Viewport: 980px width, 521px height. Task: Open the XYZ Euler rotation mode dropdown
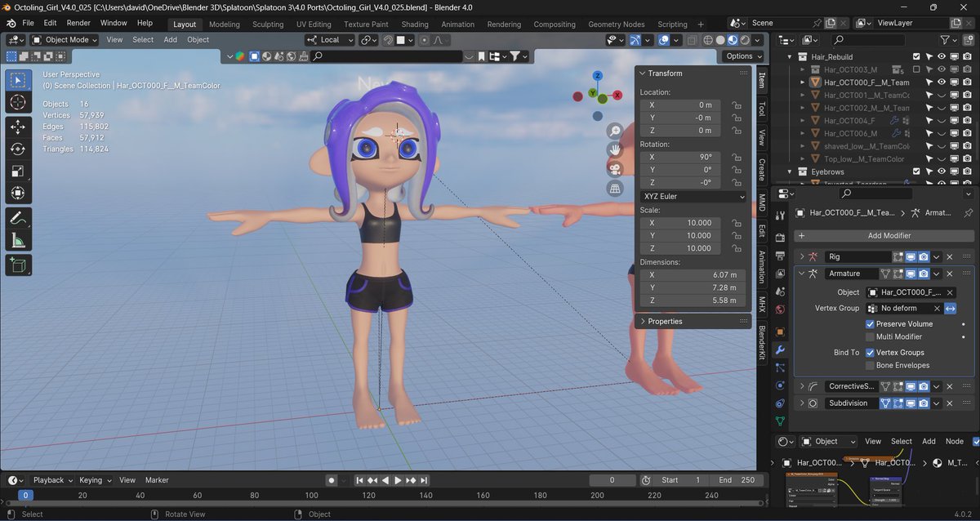point(693,197)
